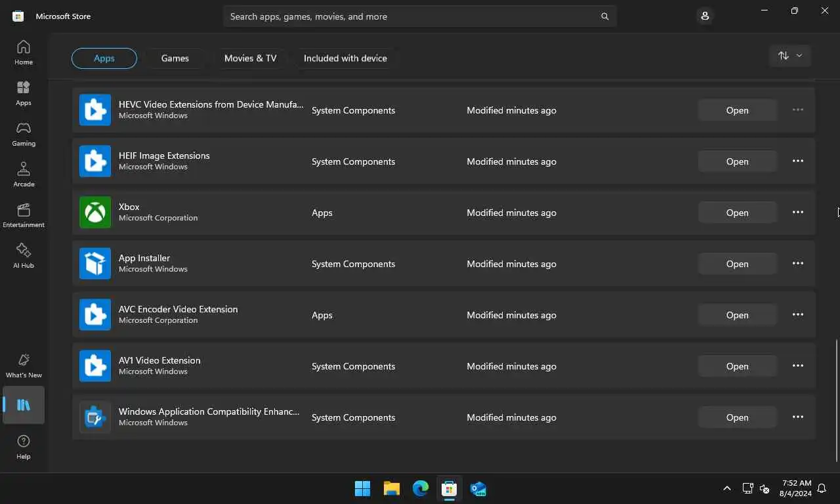Open more options for AVC Encoder Video Extension
This screenshot has width=840, height=504.
798,314
